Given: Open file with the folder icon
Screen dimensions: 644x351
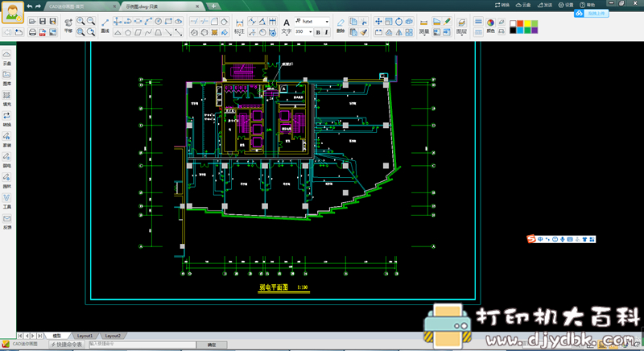Looking at the screenshot, I should pyautogui.click(x=32, y=22).
